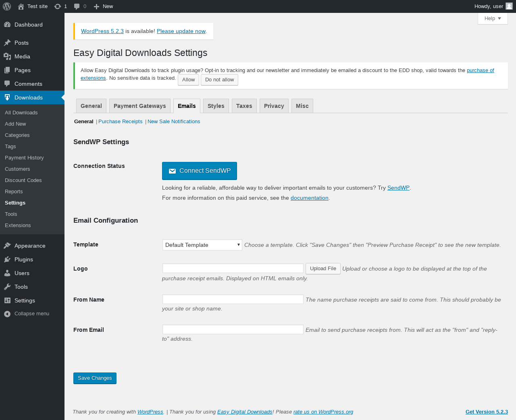Screen dimensions: 516x420
Task: Focus the From Email input field
Action: [233, 329]
